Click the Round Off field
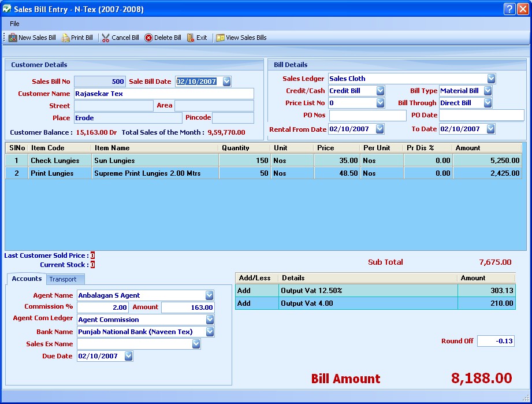532x404 pixels. click(496, 341)
